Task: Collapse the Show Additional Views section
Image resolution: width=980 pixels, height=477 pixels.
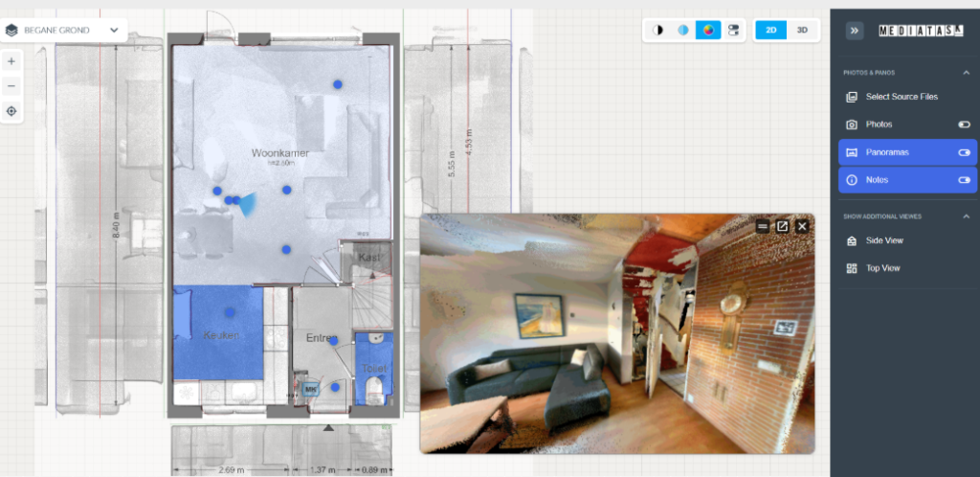Action: pos(966,216)
